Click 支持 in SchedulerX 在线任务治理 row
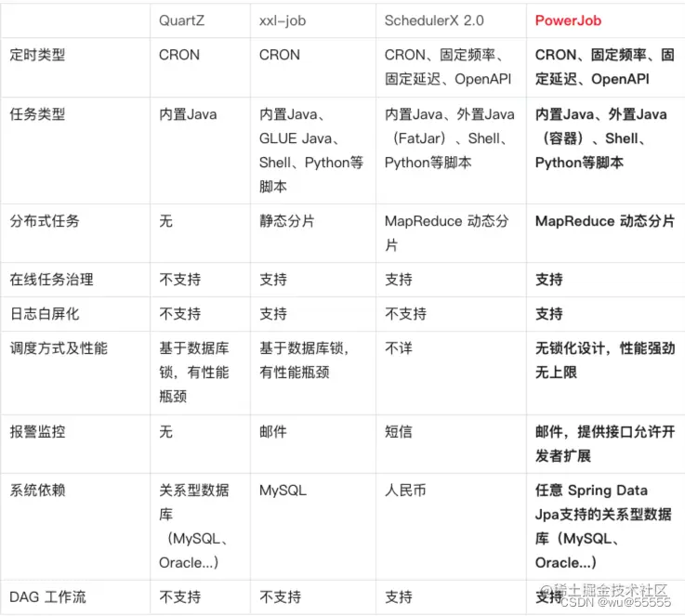The height and width of the screenshot is (616, 685). 399,280
